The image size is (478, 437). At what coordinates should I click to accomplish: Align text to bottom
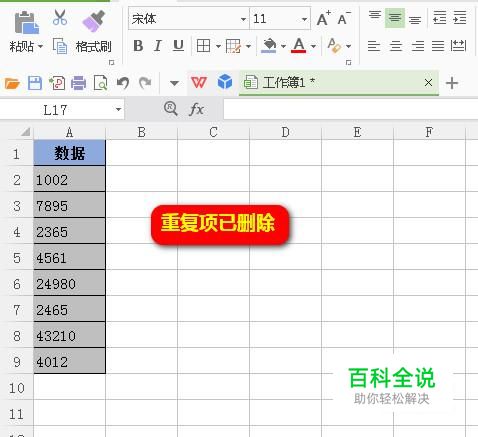(415, 19)
